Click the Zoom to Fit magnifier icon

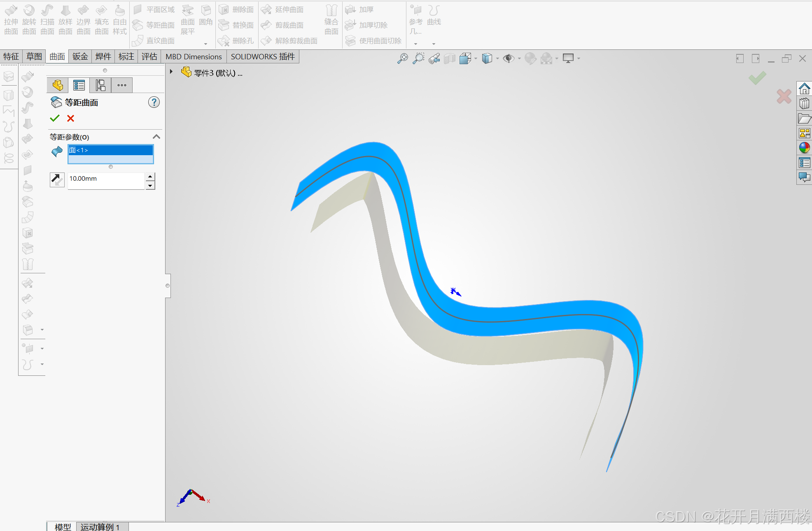point(403,58)
